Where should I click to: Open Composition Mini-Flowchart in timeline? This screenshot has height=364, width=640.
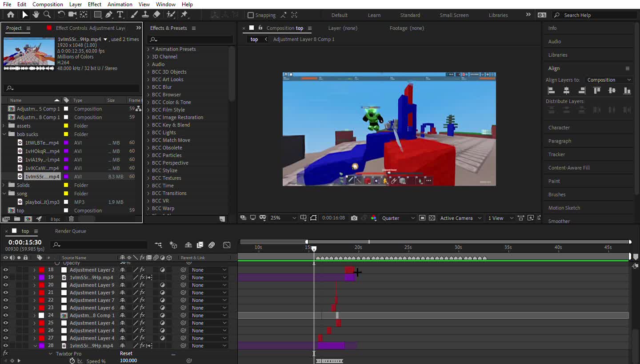pyautogui.click(x=159, y=245)
